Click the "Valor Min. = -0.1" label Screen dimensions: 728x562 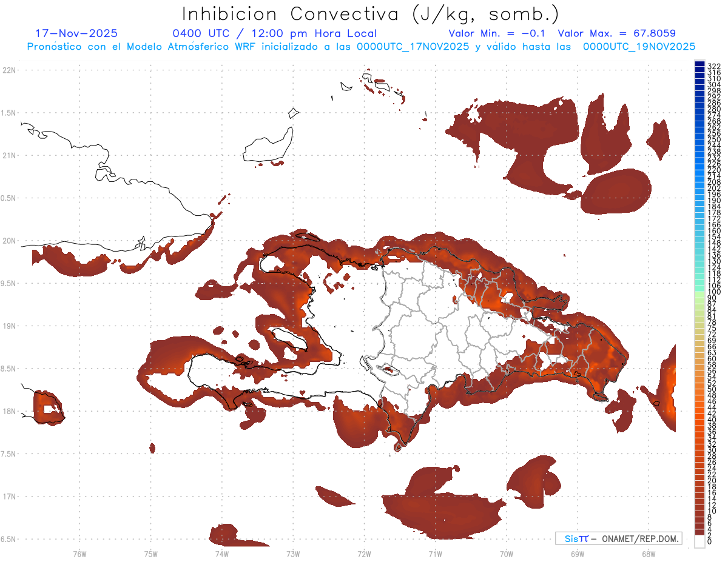pos(497,33)
